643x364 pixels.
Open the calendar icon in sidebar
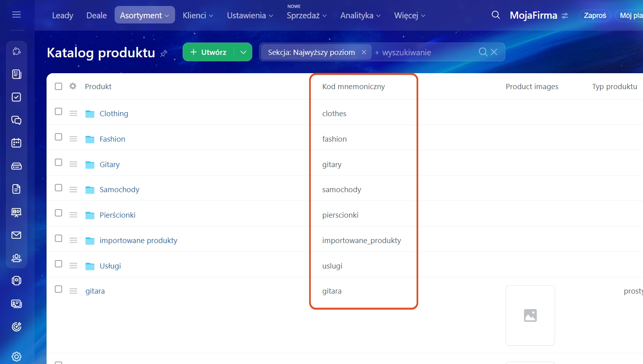pos(16,143)
